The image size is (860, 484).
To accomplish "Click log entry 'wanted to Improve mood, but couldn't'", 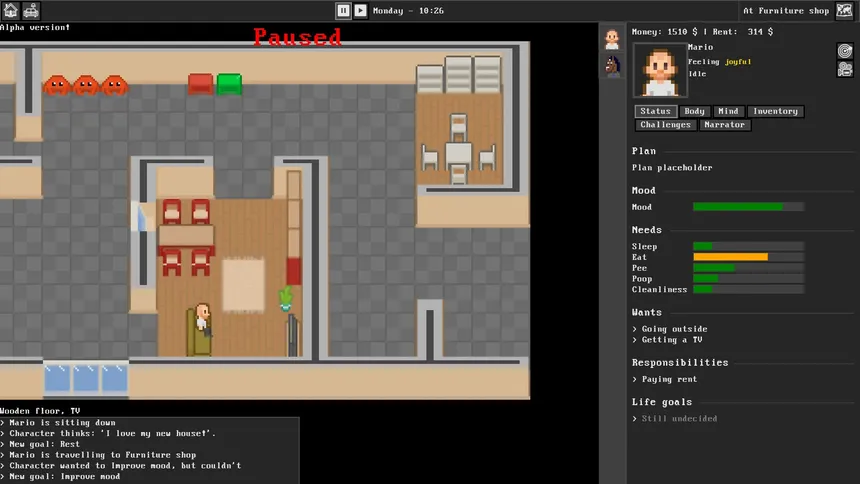I will tap(121, 465).
